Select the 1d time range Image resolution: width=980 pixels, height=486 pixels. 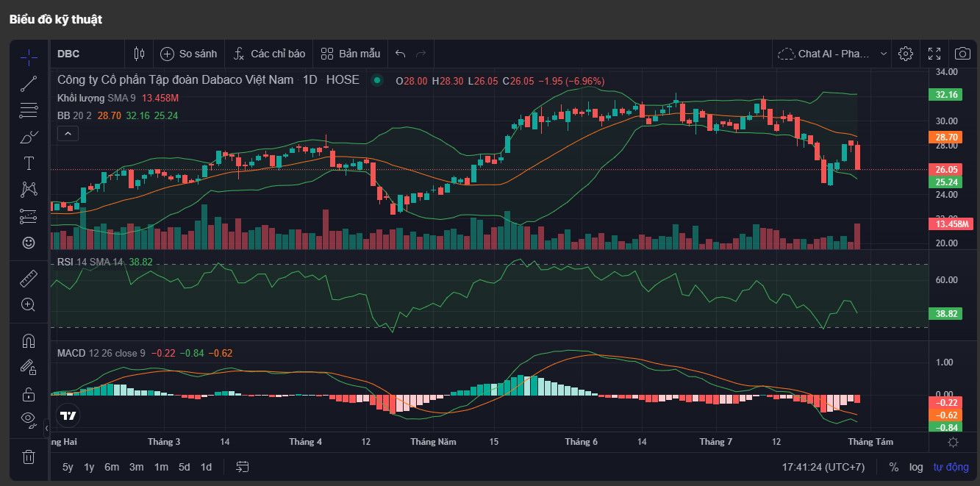206,467
